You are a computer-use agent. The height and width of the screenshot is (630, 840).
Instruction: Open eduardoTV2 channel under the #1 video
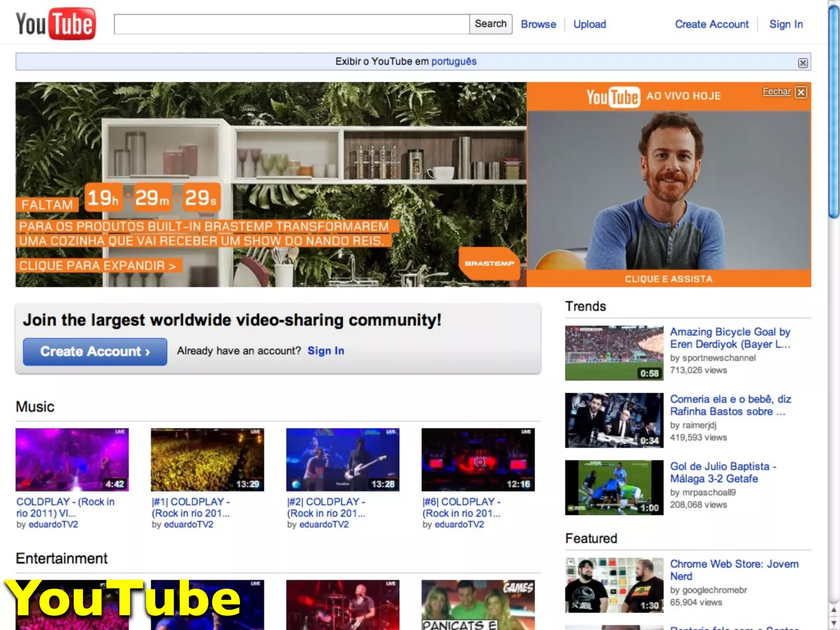188,525
